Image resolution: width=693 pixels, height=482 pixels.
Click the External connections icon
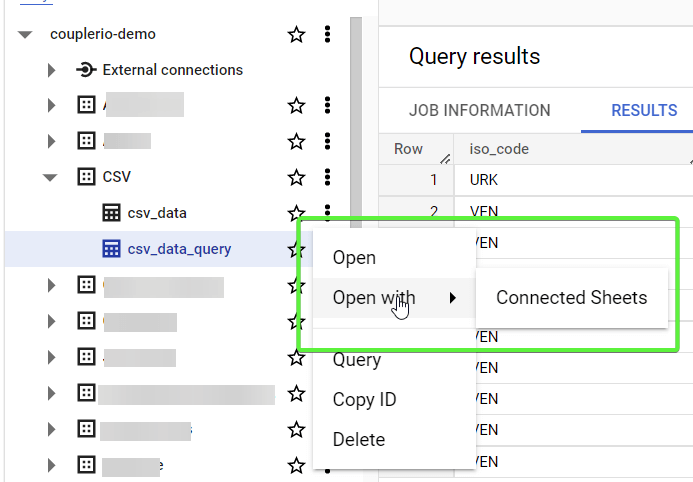click(x=86, y=70)
